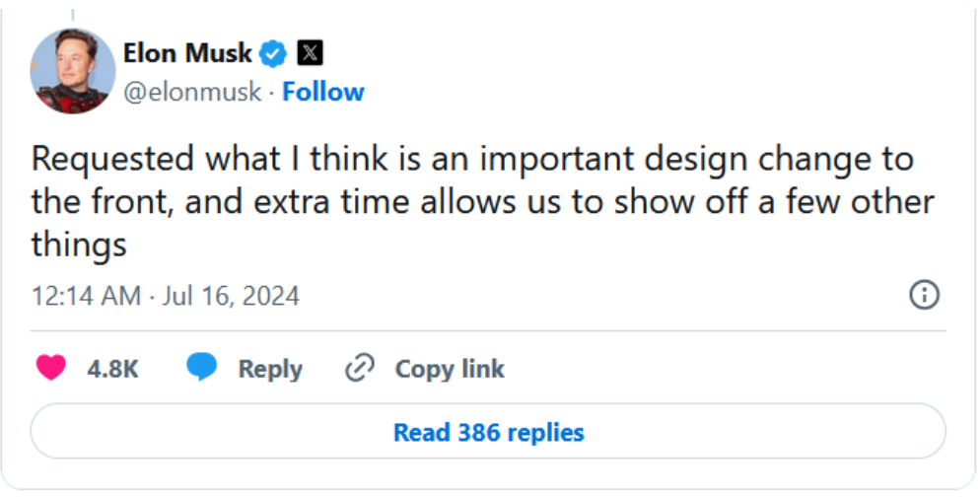
Task: Open Read 386 replies button
Action: tap(488, 432)
